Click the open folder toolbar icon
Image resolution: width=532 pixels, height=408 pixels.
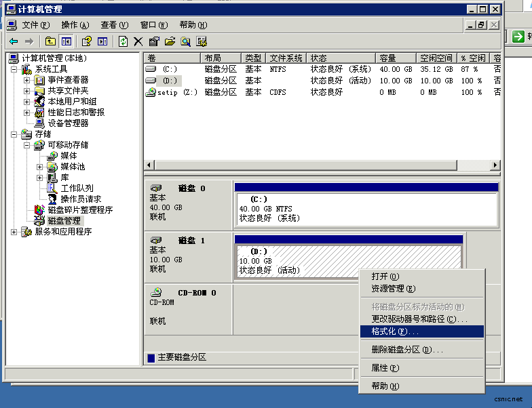pos(170,41)
